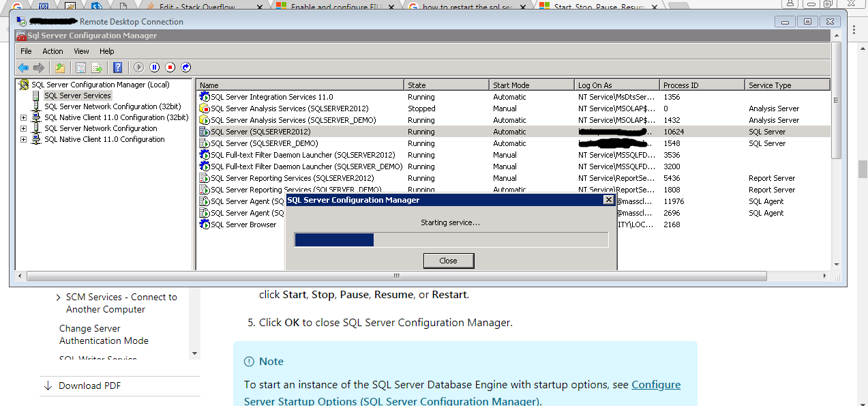Click the Process ID cell 1356
The image size is (868, 406).
point(672,97)
